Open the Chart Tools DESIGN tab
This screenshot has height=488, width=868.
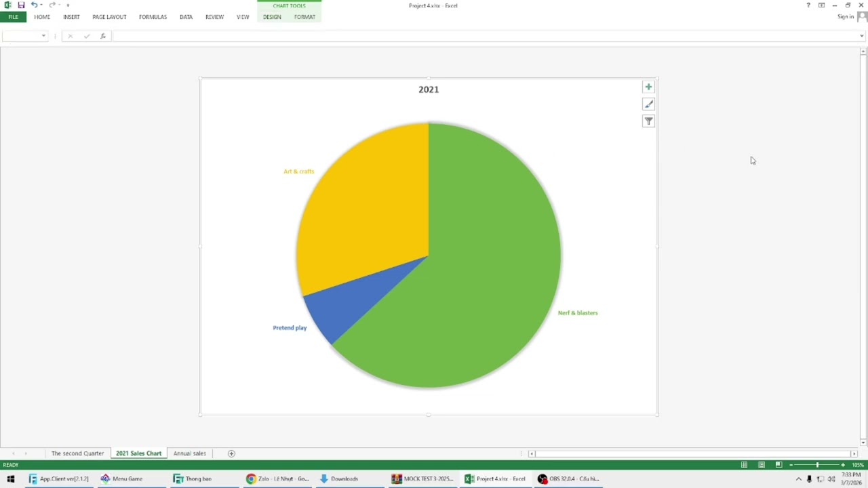point(272,17)
